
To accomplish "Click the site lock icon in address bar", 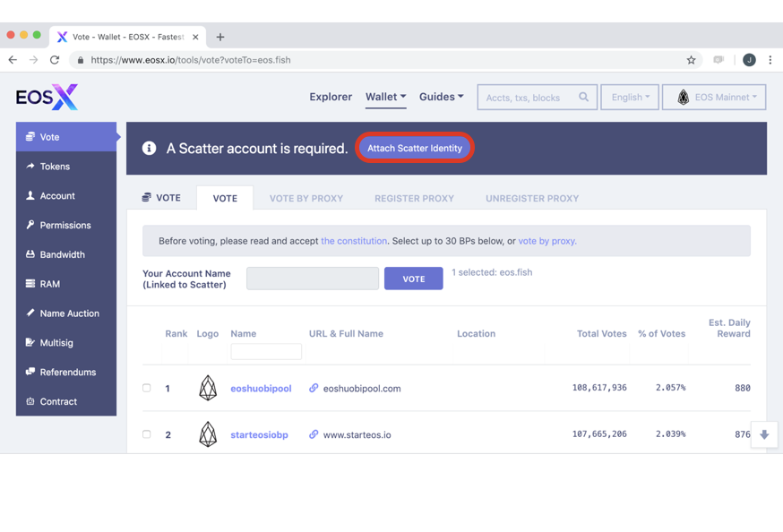I will pyautogui.click(x=81, y=60).
